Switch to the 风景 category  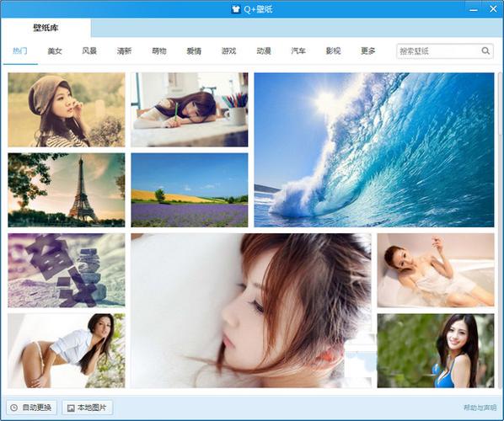click(89, 51)
